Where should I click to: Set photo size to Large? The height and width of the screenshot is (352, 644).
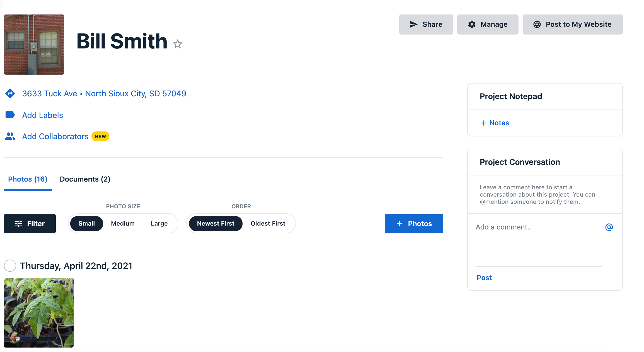[x=159, y=224]
